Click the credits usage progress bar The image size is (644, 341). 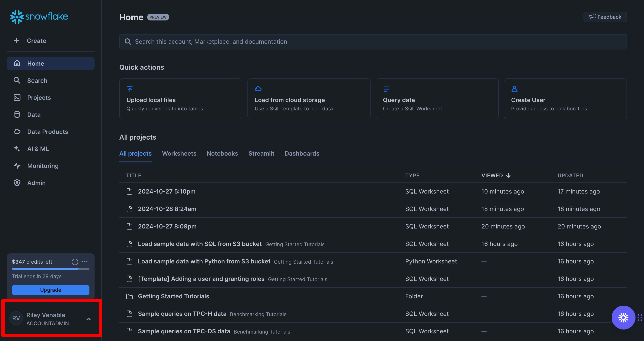point(51,269)
